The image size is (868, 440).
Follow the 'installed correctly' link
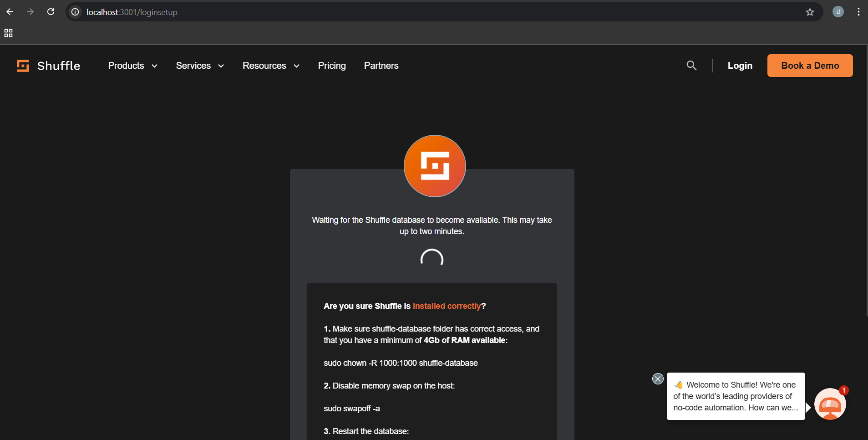tap(447, 306)
